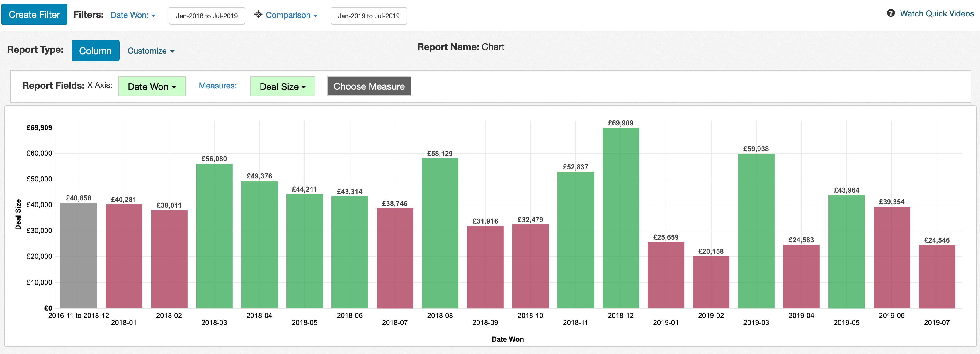This screenshot has height=354, width=980.
Task: Open the Watch Quick Videos link
Action: 937,14
